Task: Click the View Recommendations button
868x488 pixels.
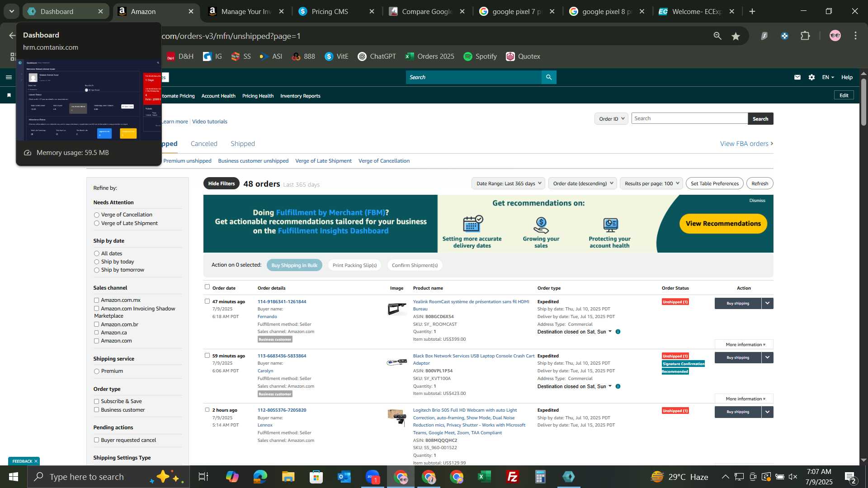Action: tap(723, 224)
